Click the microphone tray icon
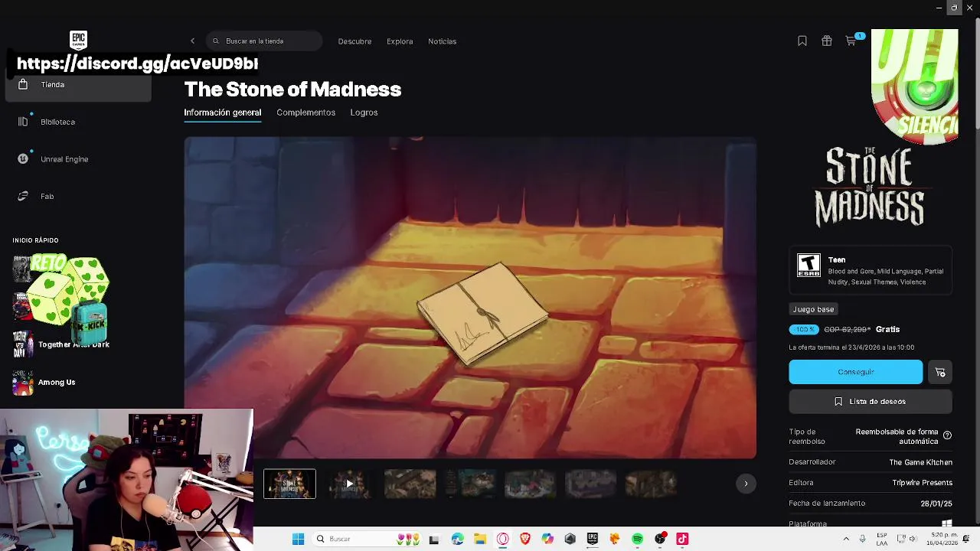Viewport: 980px width, 551px height. [863, 539]
